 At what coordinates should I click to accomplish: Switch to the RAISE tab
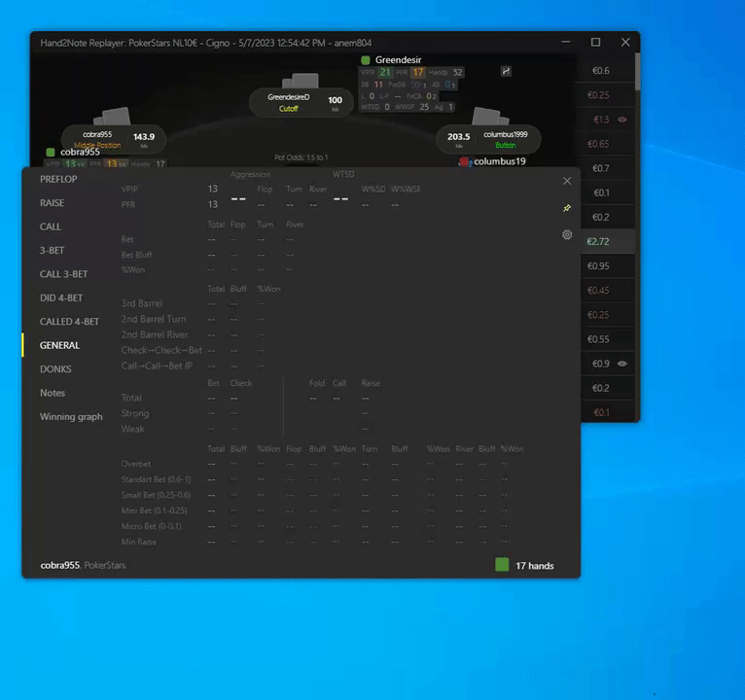(x=52, y=203)
